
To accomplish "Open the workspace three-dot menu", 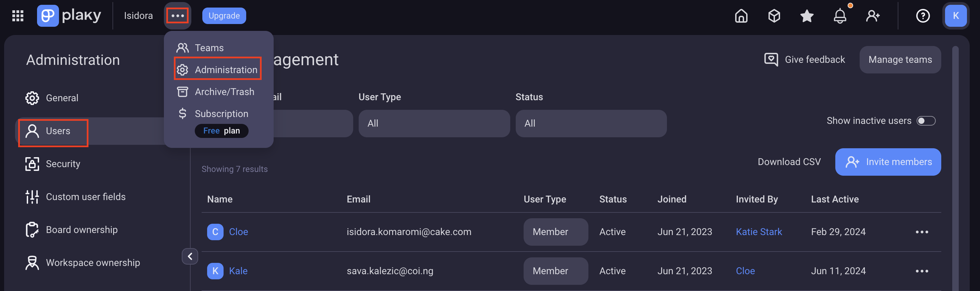I will click(x=178, y=16).
